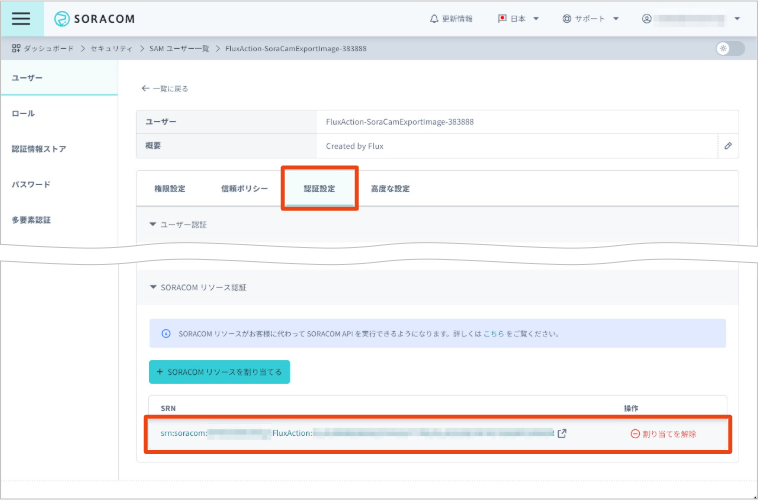The width and height of the screenshot is (758, 500).
Task: Open SRN external link icon
Action: tap(562, 434)
